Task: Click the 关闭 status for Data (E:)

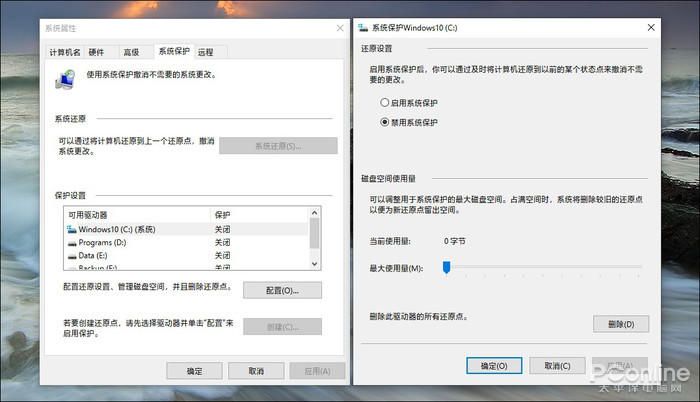Action: coord(222,255)
